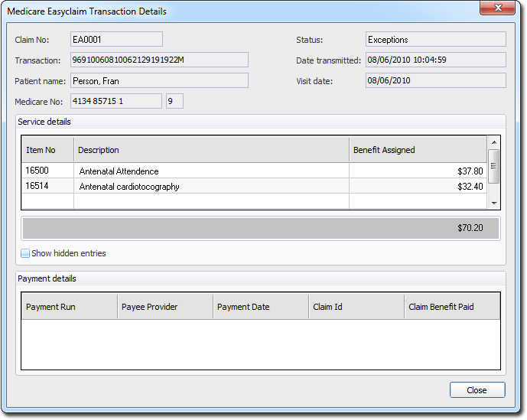Sort by the Item No column header

pos(47,150)
